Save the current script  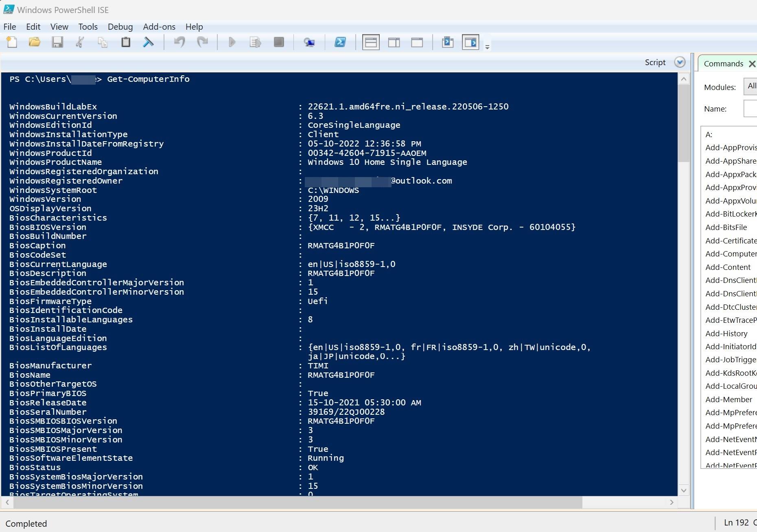pos(58,42)
